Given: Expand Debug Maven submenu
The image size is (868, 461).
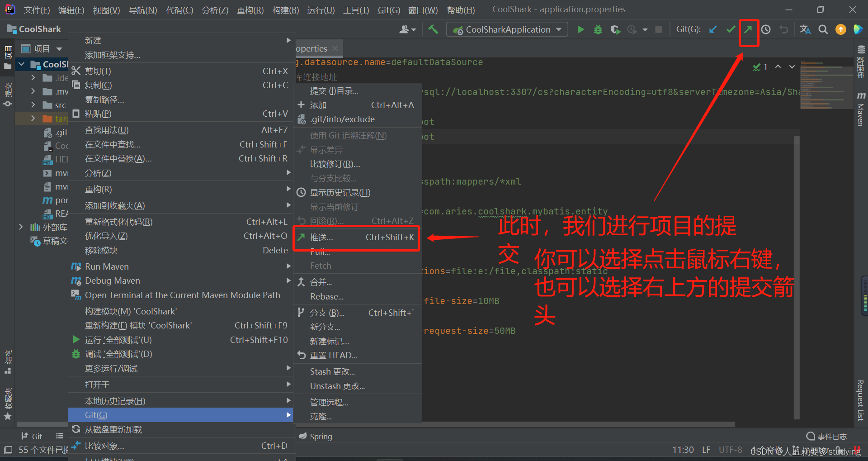Looking at the screenshot, I should 182,280.
